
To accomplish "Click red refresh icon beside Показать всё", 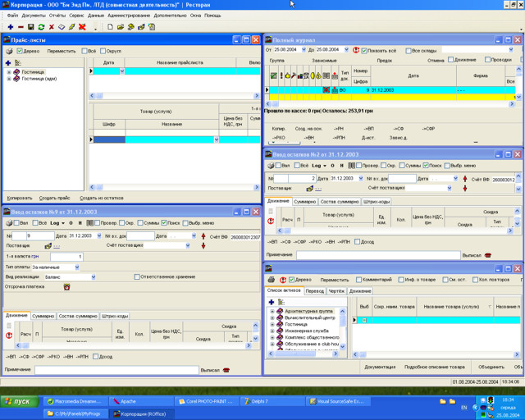I will click(357, 50).
